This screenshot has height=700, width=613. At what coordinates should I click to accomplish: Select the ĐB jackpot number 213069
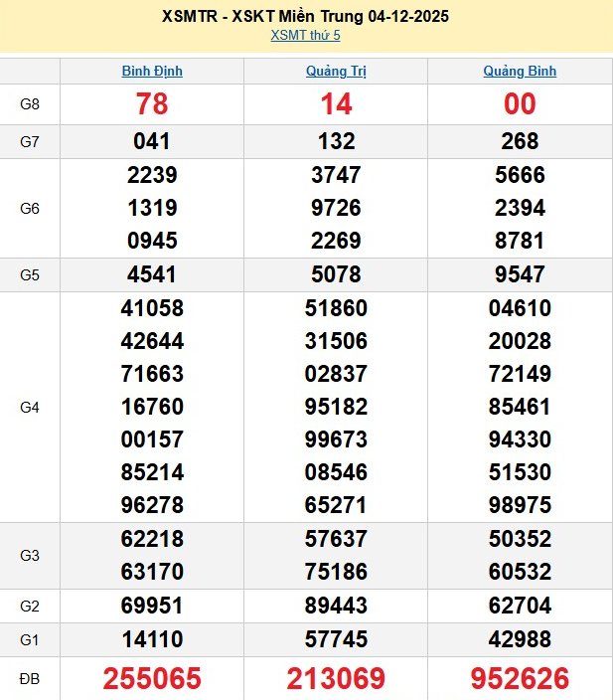tap(336, 679)
